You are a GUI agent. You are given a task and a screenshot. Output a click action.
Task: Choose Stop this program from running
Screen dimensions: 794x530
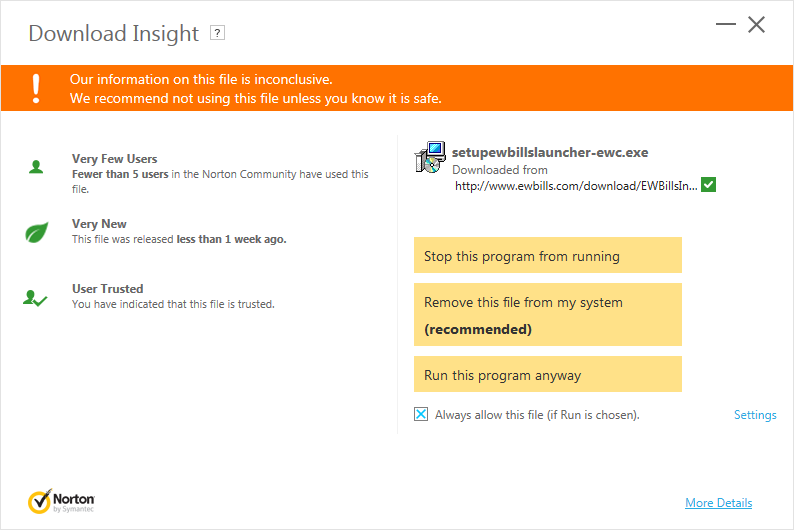548,255
